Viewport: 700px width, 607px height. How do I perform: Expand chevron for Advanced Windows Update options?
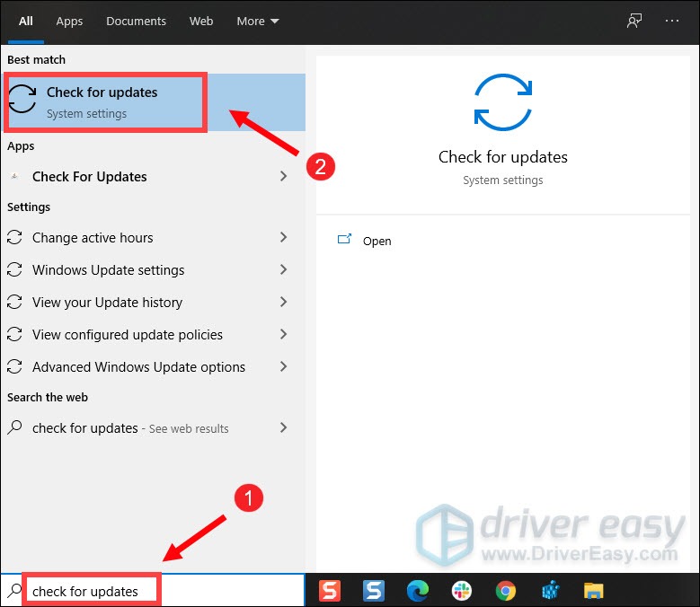(283, 366)
